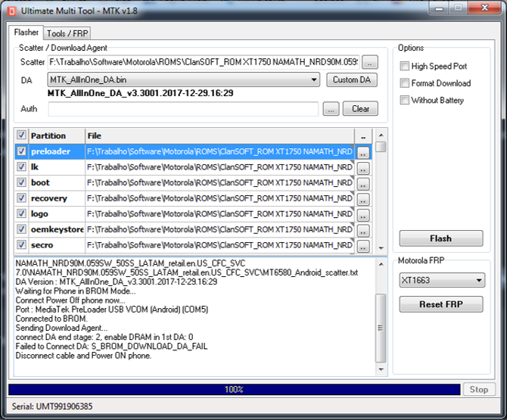Click the Partition column header
This screenshot has height=420, width=507.
coord(57,135)
